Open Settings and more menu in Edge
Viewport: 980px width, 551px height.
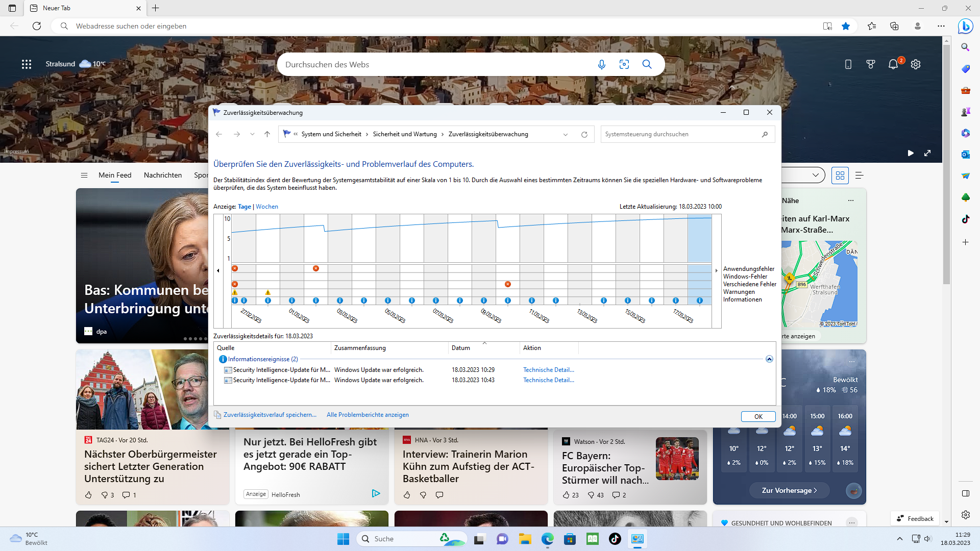941,26
